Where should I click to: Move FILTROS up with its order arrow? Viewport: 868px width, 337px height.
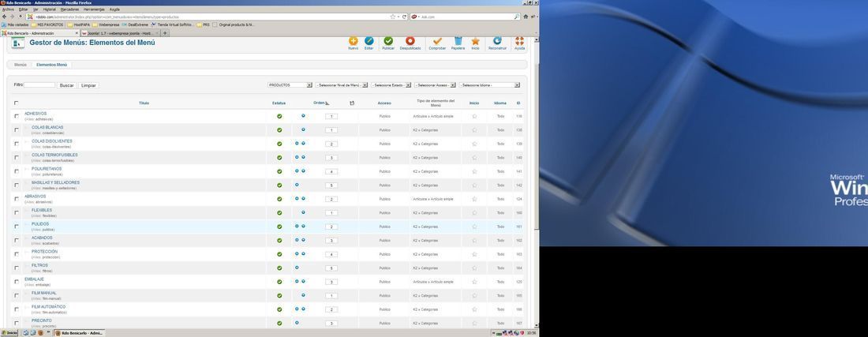pyautogui.click(x=297, y=268)
